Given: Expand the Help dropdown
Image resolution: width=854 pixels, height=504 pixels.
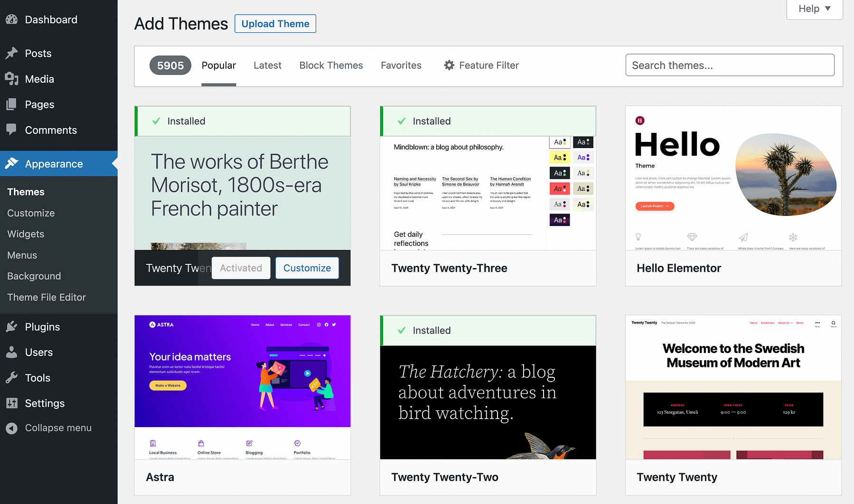Looking at the screenshot, I should point(814,9).
